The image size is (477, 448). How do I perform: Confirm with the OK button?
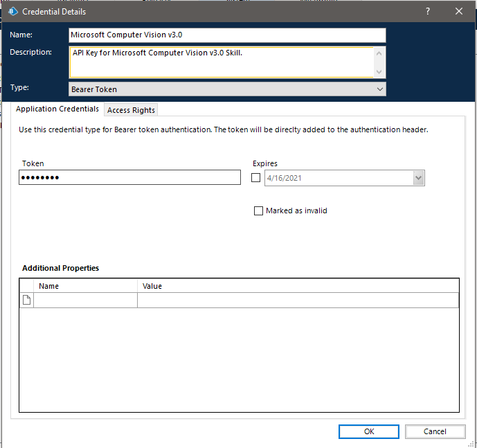coord(369,431)
